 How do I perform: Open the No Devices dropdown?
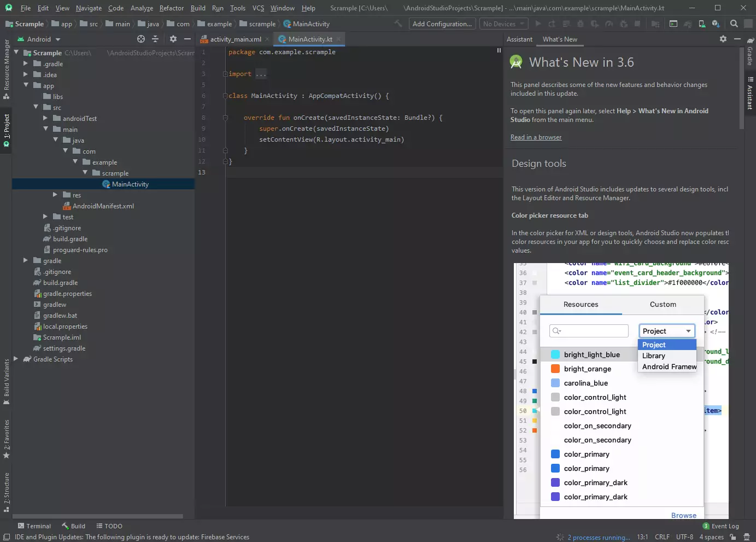coord(503,24)
